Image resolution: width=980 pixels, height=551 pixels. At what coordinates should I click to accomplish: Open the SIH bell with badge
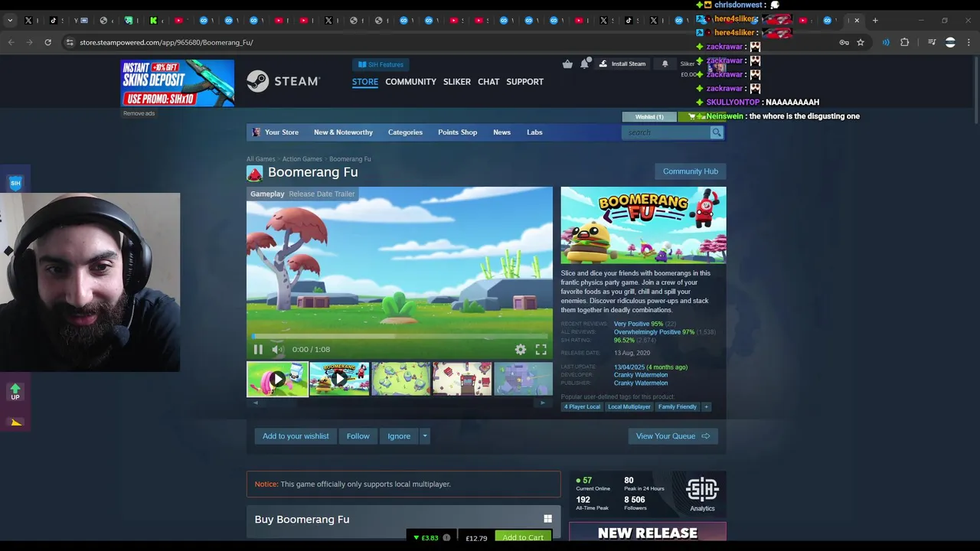(584, 64)
